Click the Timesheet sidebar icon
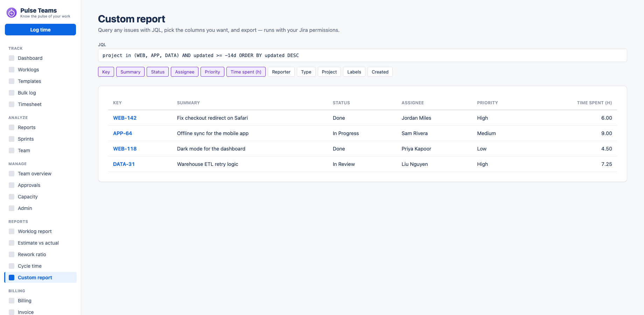The width and height of the screenshot is (644, 315). tap(12, 104)
